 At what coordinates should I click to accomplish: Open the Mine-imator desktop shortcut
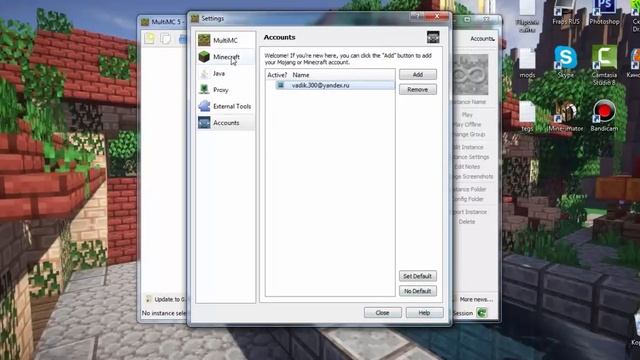tap(566, 116)
